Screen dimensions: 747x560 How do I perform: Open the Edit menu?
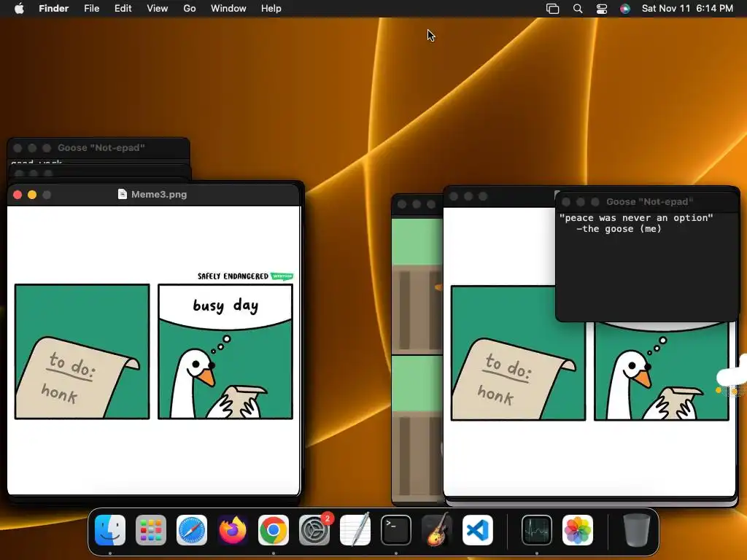tap(123, 9)
